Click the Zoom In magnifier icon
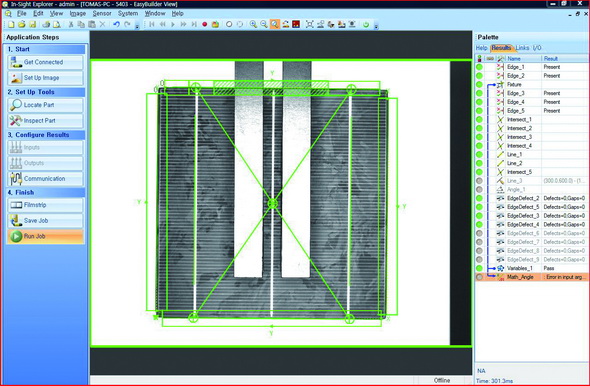This screenshot has width=590, height=386. 253,24
